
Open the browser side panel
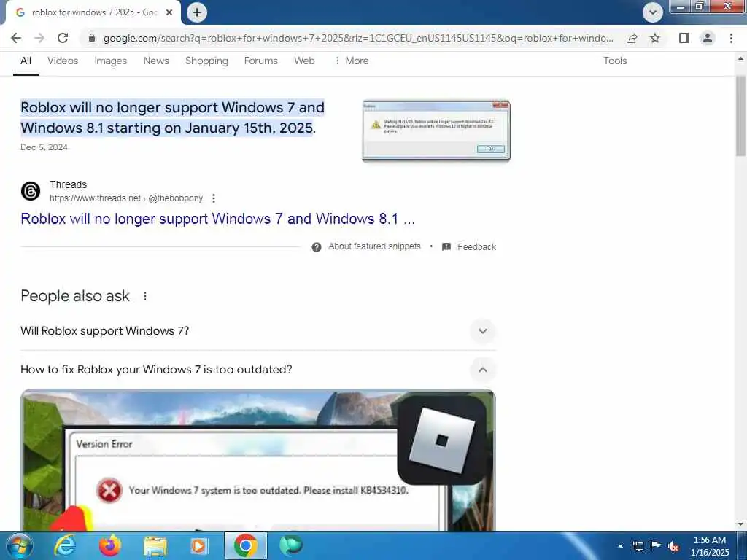(684, 38)
